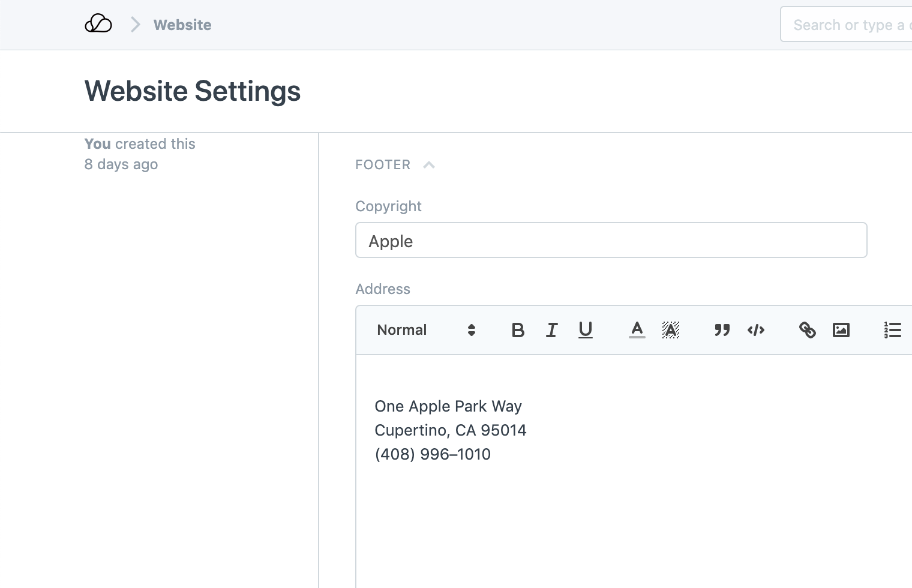Place cursor in the phone number line

(x=433, y=454)
